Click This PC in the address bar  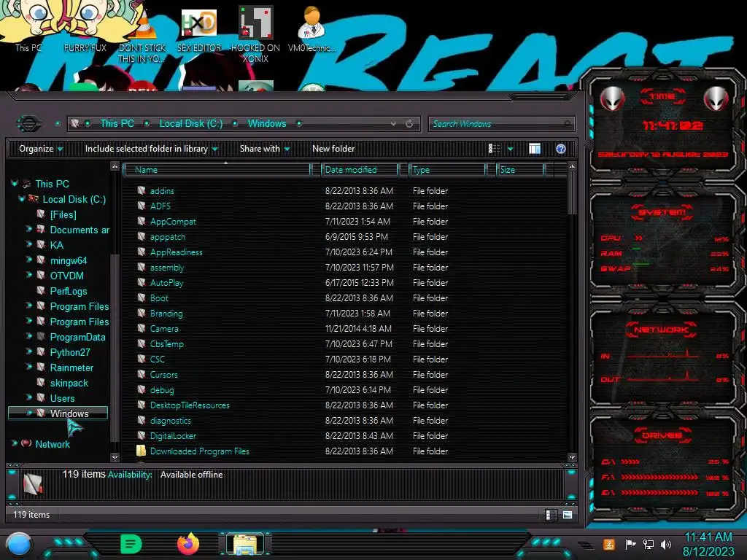coord(117,123)
